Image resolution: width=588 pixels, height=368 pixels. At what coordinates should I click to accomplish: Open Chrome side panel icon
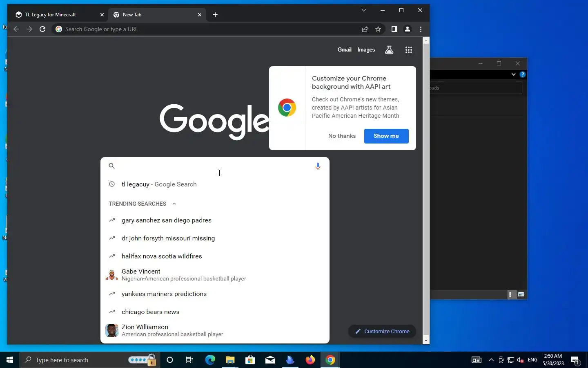tap(394, 29)
